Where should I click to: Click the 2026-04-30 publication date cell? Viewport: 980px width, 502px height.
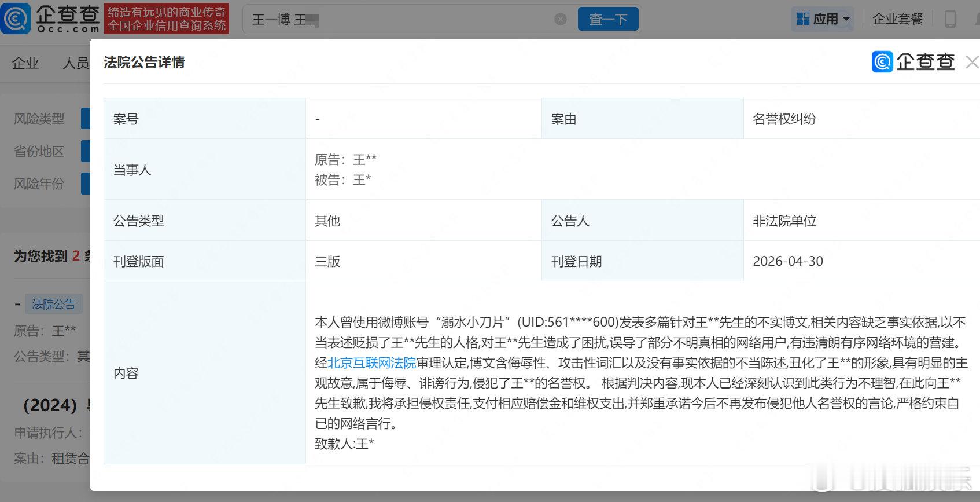861,261
